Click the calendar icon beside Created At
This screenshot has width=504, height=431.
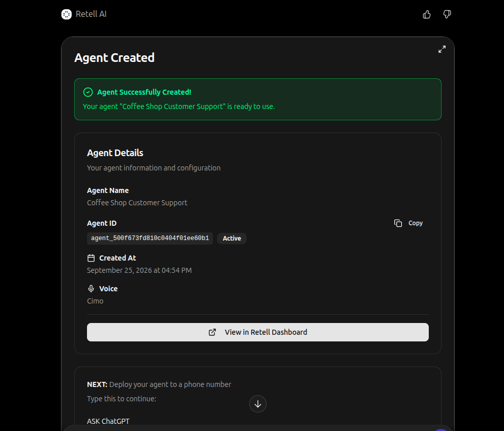point(91,258)
